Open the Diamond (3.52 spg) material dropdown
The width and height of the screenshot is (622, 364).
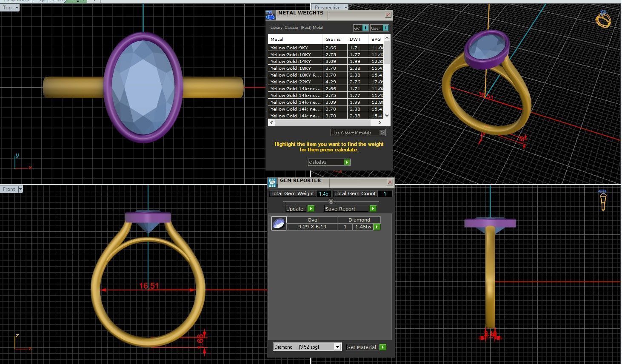(337, 347)
